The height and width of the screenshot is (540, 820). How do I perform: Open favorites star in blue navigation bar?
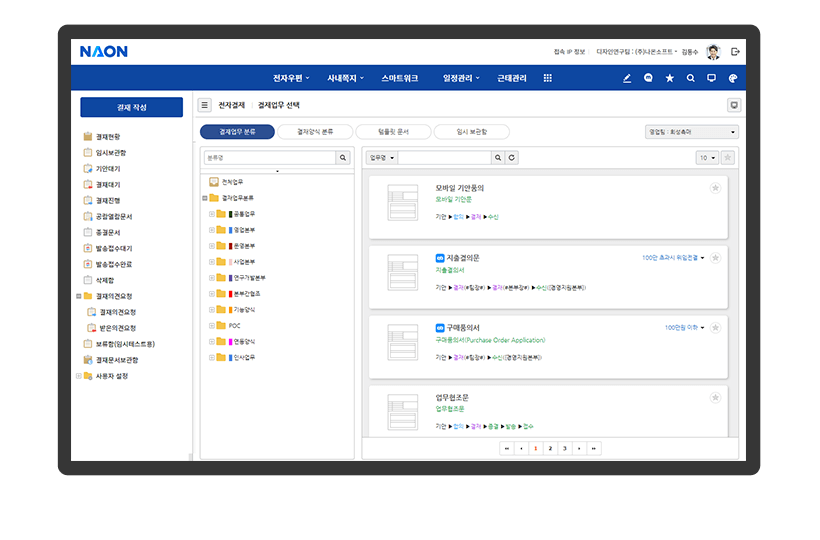click(x=669, y=78)
